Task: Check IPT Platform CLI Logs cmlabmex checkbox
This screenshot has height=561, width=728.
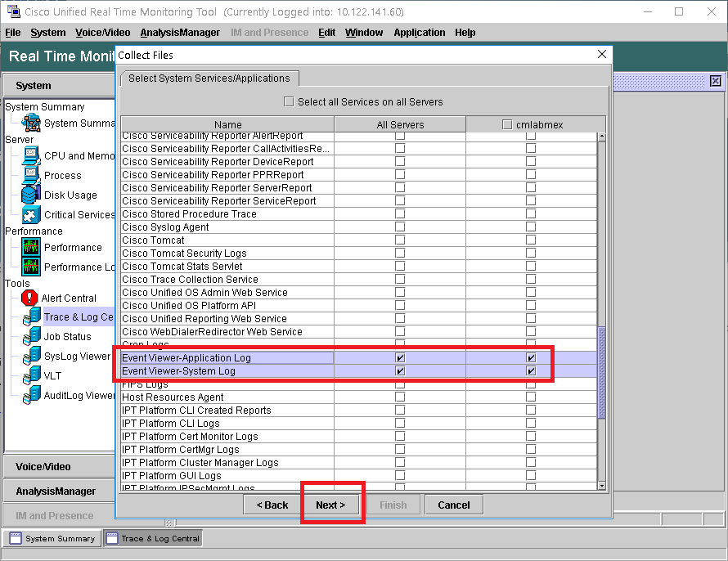Action: coord(531,423)
